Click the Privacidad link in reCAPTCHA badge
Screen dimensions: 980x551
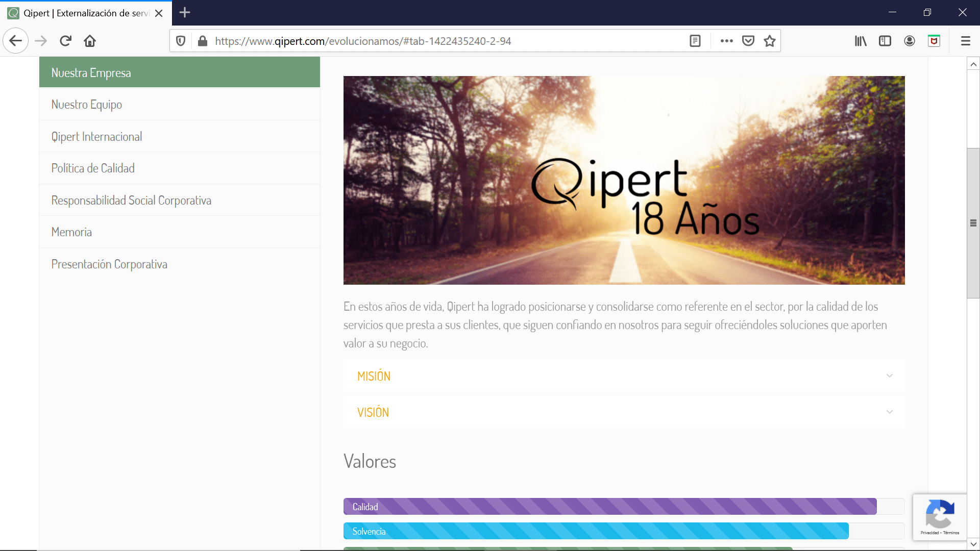929,533
